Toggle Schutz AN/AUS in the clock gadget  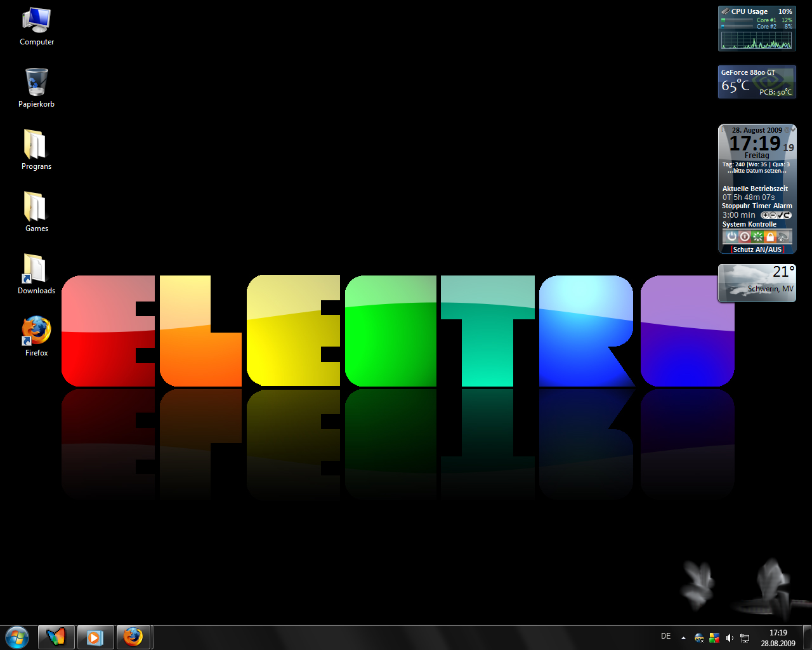pos(757,249)
